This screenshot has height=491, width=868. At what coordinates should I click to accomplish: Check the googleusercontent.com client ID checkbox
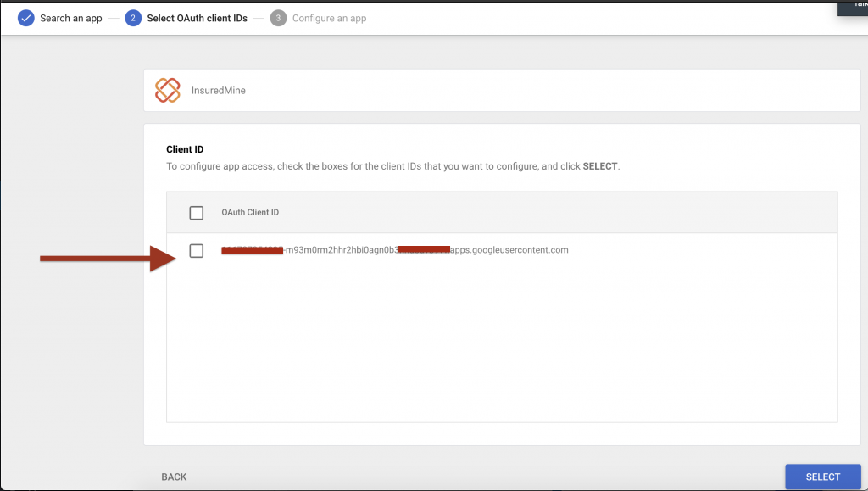197,251
